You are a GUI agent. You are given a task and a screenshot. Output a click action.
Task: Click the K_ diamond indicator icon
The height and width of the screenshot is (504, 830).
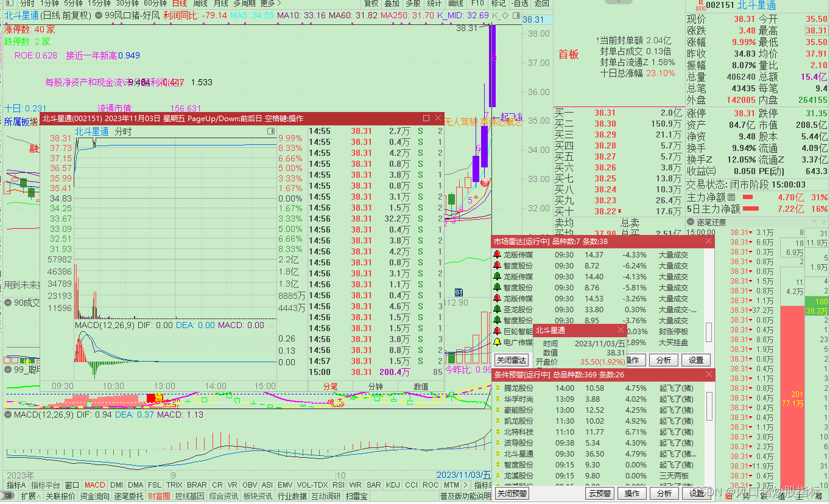(504, 15)
